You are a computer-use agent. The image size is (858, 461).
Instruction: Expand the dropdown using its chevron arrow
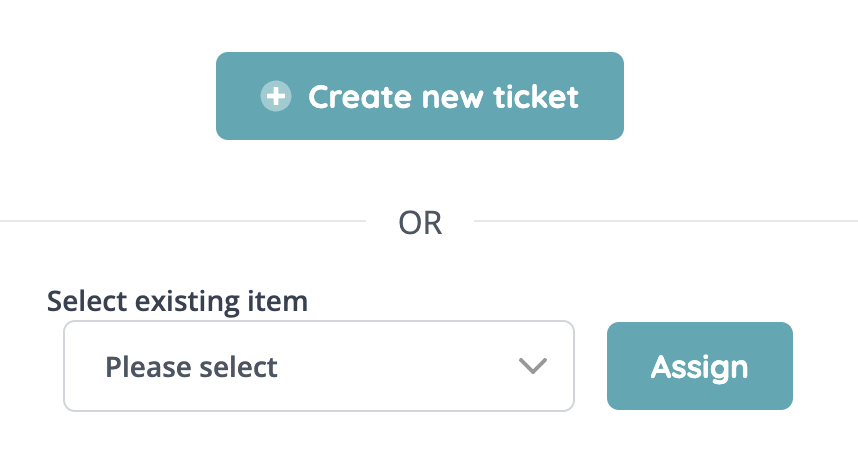[x=533, y=366]
